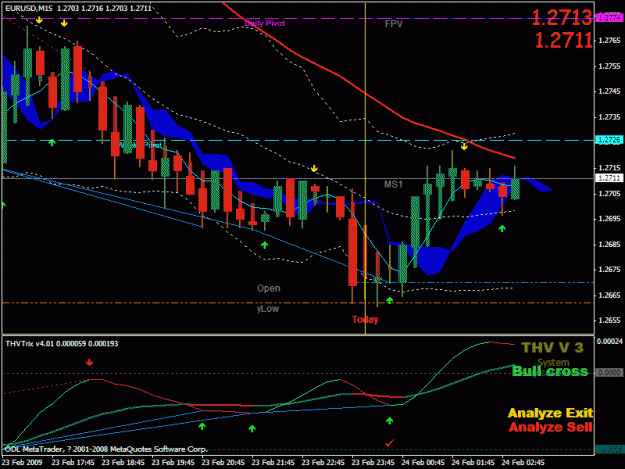The height and width of the screenshot is (469, 625).
Task: Click the green up arrow on the yLow line
Action: (x=389, y=300)
